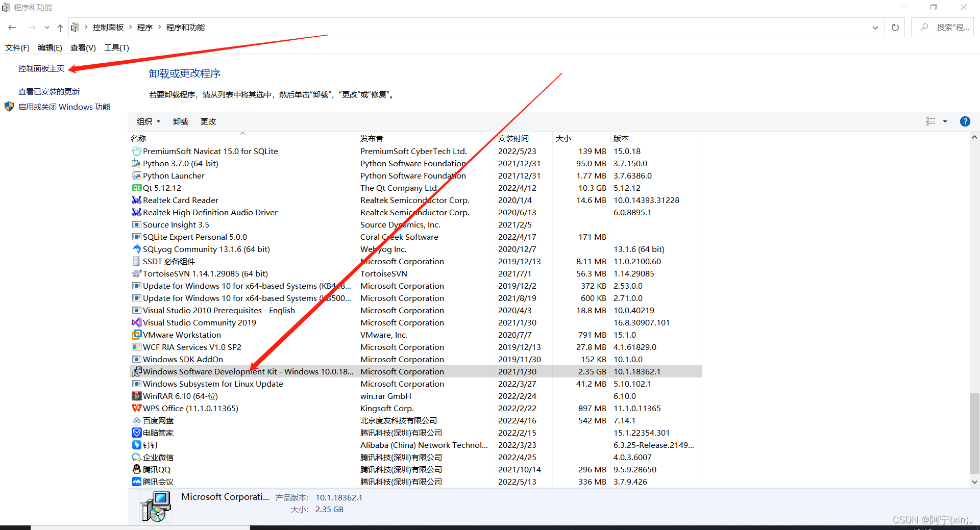980x530 pixels.
Task: Click the WinRAR 6.10 books icon
Action: tap(136, 396)
